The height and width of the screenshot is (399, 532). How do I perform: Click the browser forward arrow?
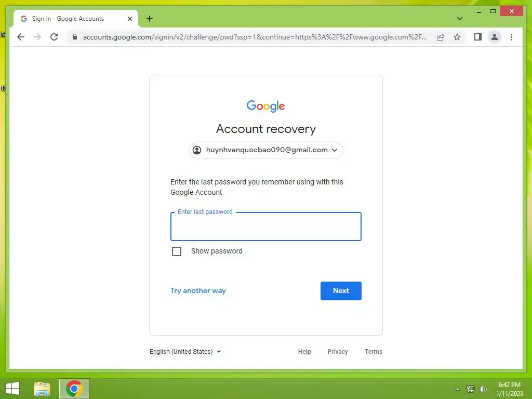[37, 37]
